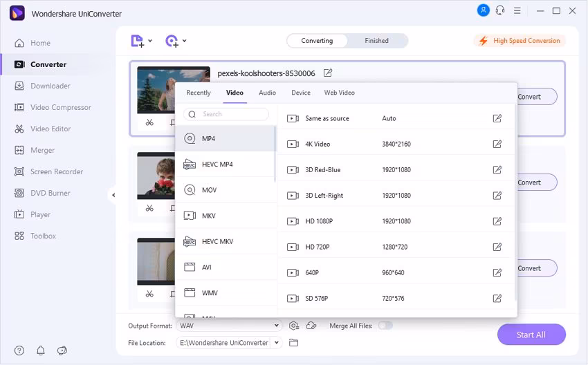Click the second video thumbnail
Screen dimensions: 588x365
(156, 176)
